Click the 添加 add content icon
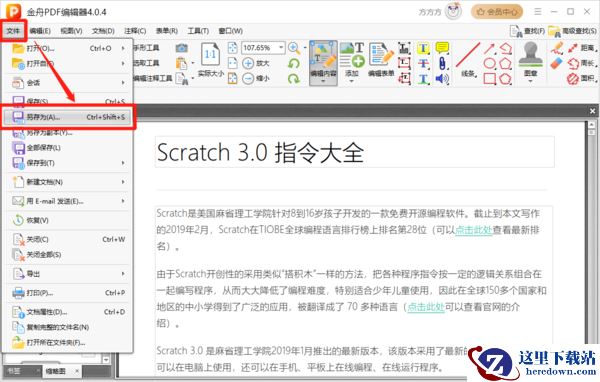The height and width of the screenshot is (382, 600). pyautogui.click(x=352, y=56)
